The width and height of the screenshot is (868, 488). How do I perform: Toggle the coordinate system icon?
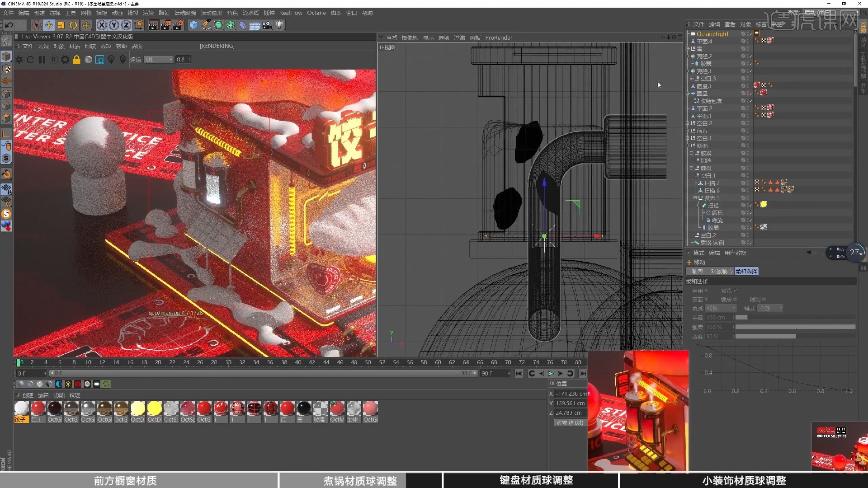tap(139, 25)
